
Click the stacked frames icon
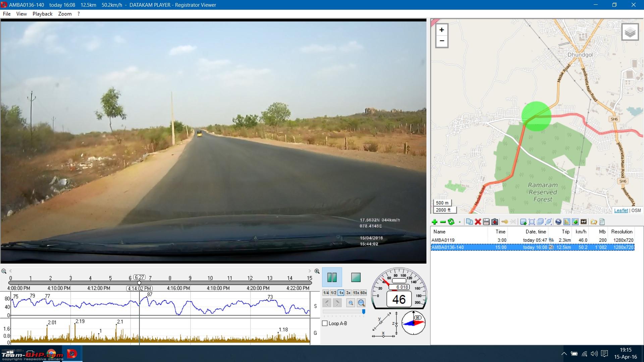540,222
